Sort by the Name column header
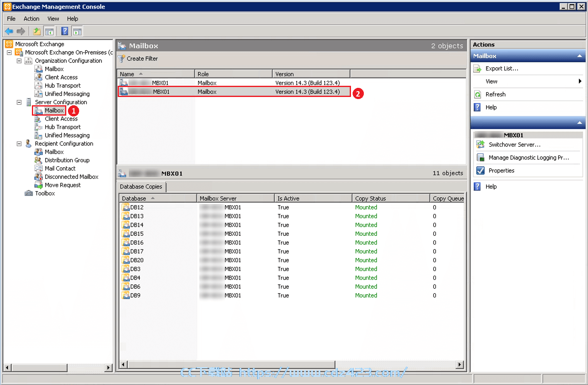The height and width of the screenshot is (385, 588). click(156, 74)
